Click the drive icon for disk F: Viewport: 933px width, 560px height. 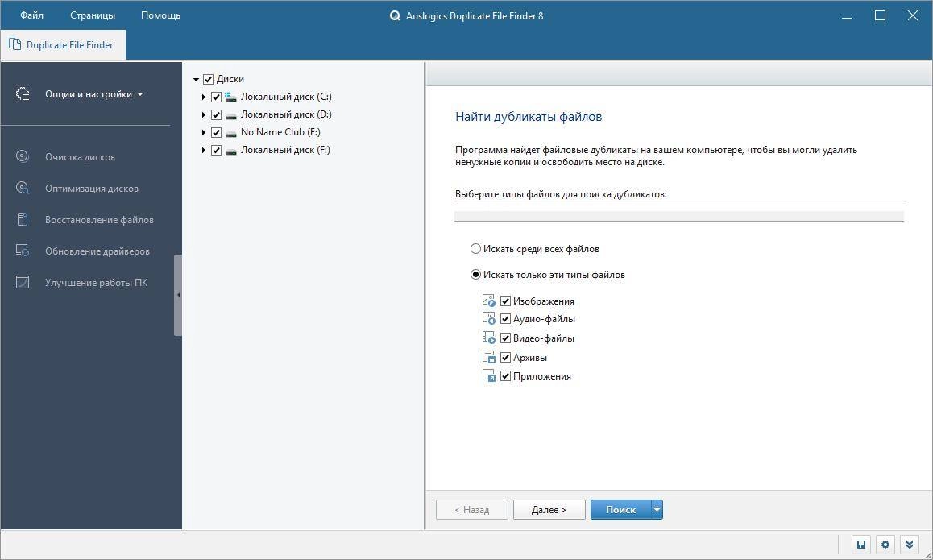pos(231,151)
